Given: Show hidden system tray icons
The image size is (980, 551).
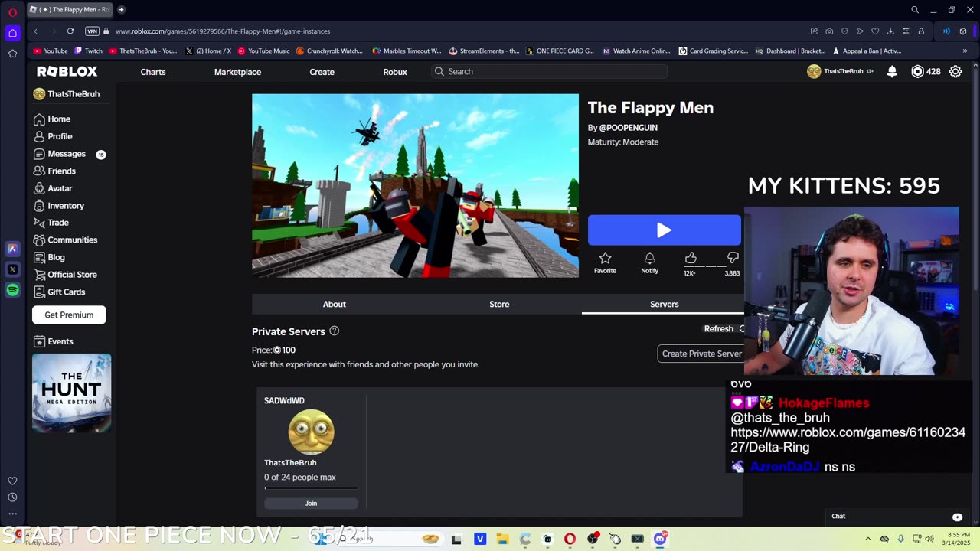Looking at the screenshot, I should click(867, 539).
